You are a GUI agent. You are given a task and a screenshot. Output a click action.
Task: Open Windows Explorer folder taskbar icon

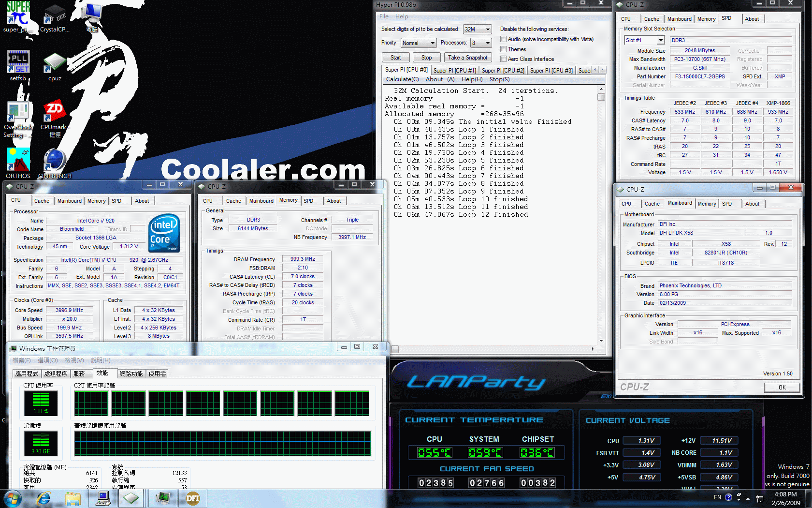point(73,498)
